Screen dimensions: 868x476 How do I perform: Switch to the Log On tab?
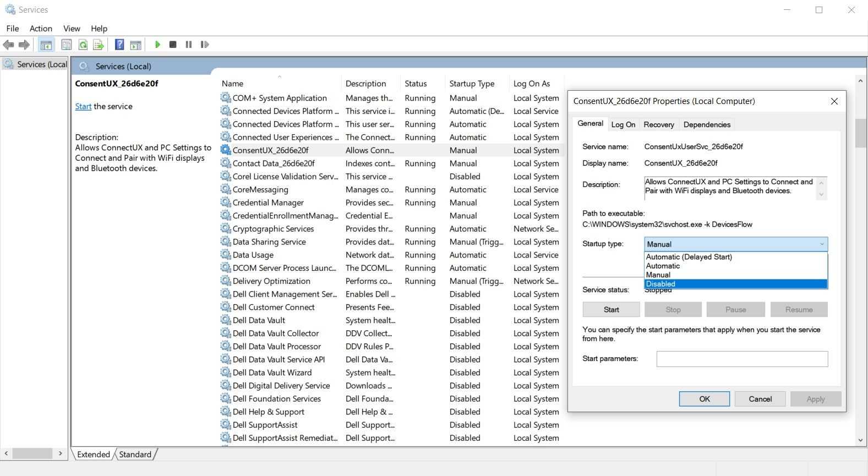pos(623,124)
